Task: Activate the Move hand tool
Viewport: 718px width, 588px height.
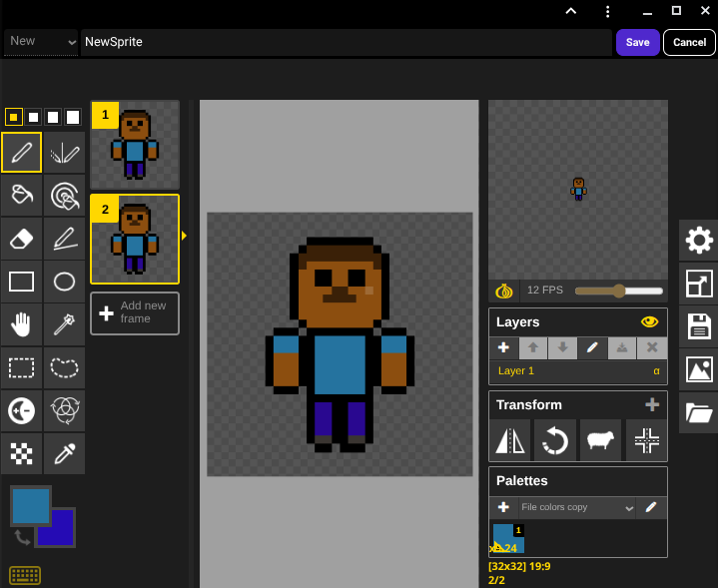Action: (x=21, y=324)
